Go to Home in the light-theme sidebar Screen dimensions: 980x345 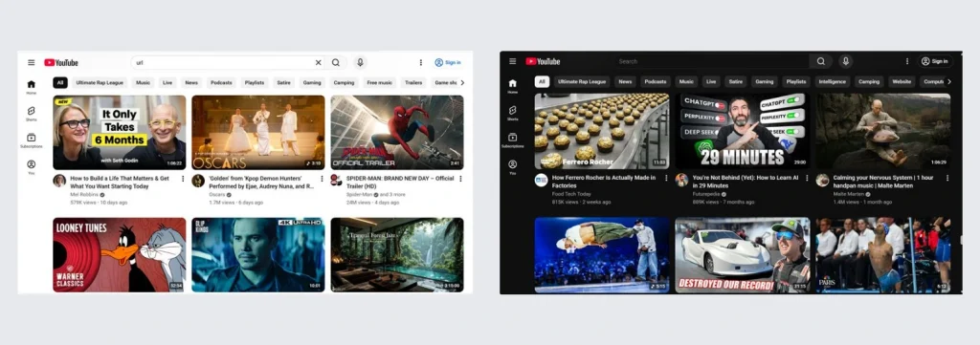point(32,87)
